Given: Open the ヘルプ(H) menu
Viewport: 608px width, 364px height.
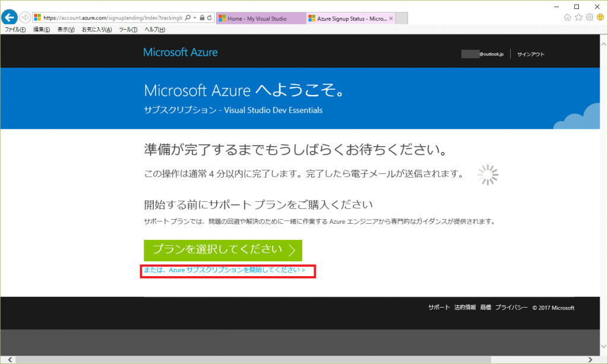Looking at the screenshot, I should coord(155,30).
